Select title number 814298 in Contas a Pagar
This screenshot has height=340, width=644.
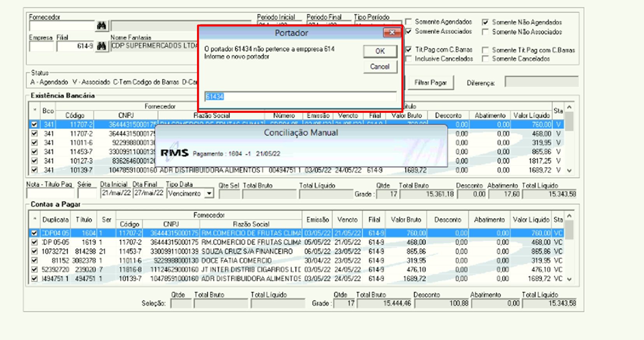(x=85, y=251)
